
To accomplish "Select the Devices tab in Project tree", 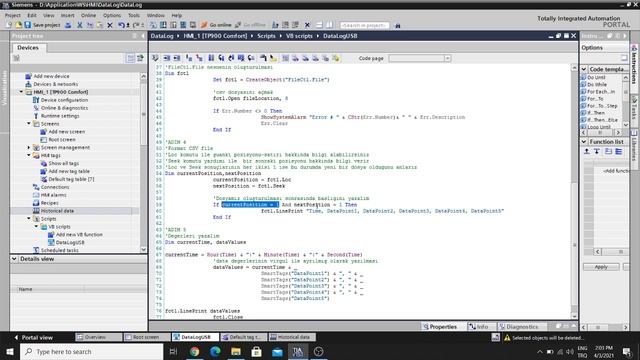I will pyautogui.click(x=28, y=48).
